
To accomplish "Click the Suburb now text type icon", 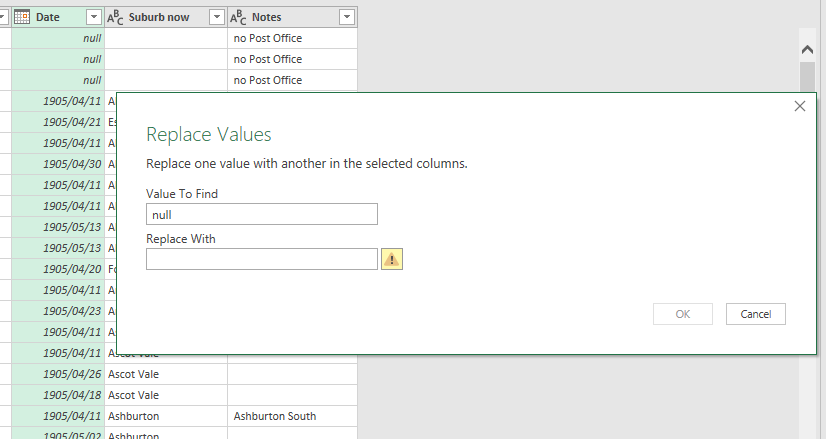I will pyautogui.click(x=115, y=17).
